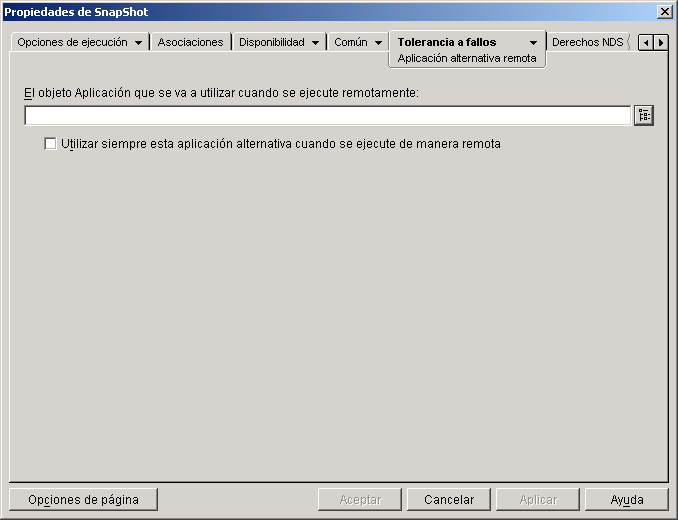Screen dimensions: 678x520
Task: Enable 'Utilizar siempre esta aplicación alternativa' checkbox
Action: (x=51, y=144)
